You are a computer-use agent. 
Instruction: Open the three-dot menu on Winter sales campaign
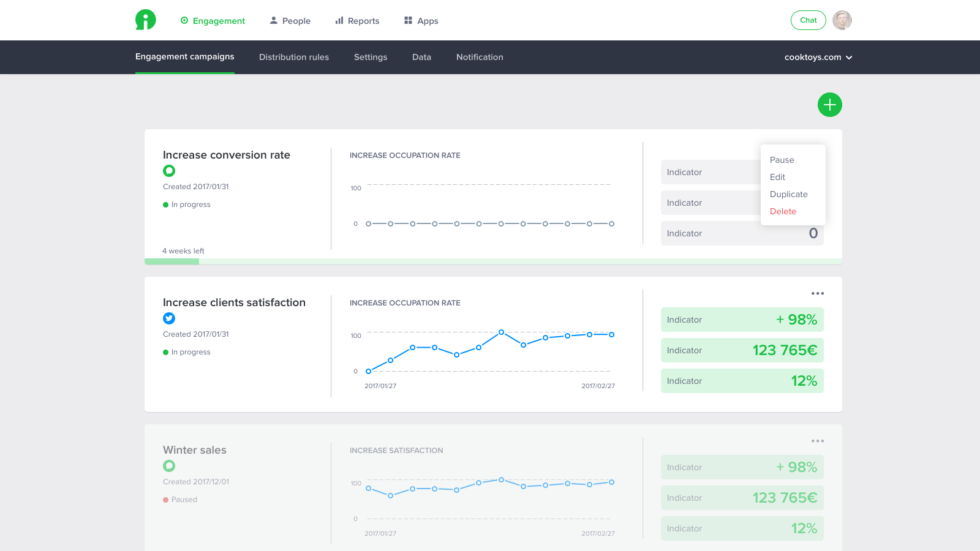[818, 440]
